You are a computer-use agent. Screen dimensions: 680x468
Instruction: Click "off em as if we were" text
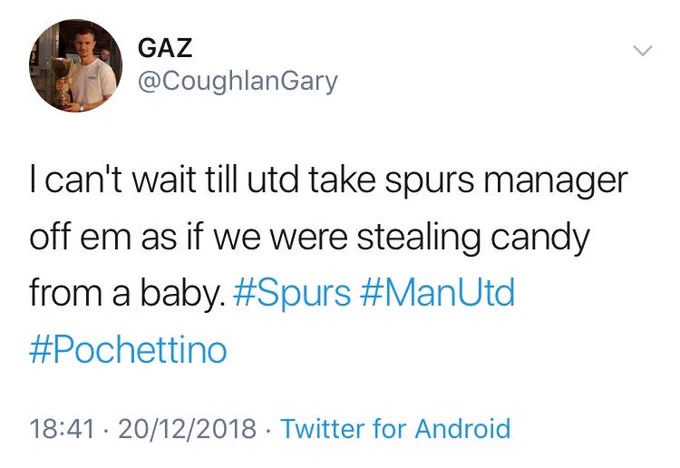coord(189,236)
